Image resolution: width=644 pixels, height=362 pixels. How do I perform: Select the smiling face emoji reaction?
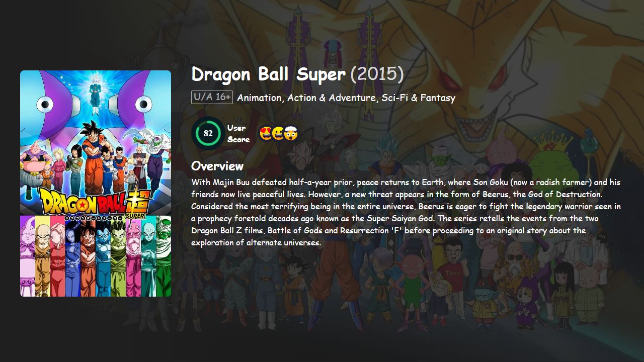pos(277,133)
